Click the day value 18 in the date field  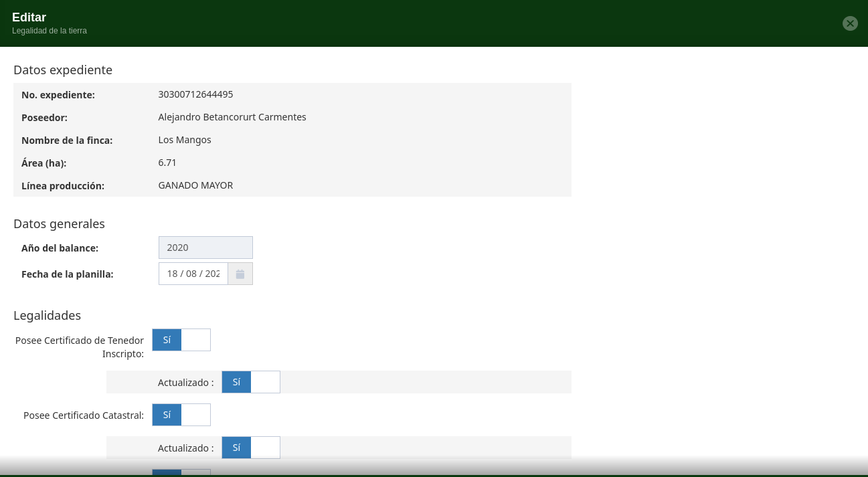[173, 274]
